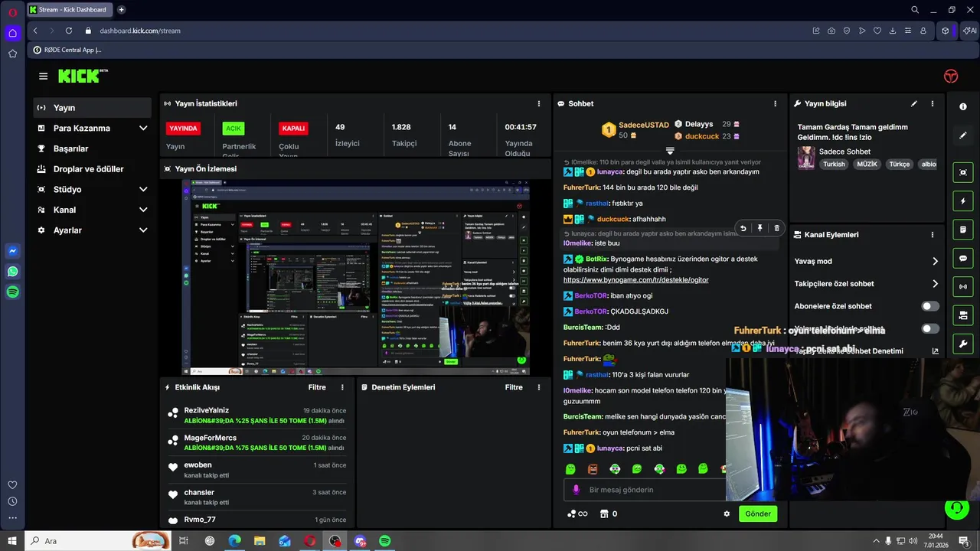980x551 pixels.
Task: Delete the hovered chat message
Action: pos(776,228)
